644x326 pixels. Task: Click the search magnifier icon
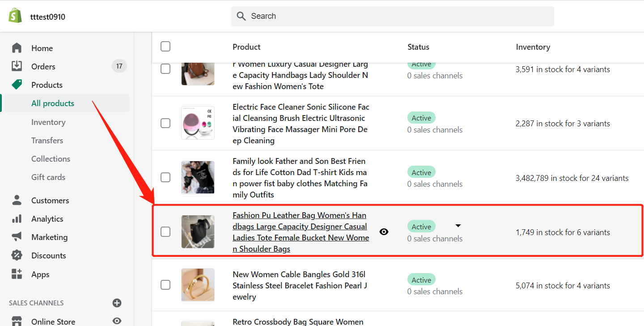click(x=241, y=16)
